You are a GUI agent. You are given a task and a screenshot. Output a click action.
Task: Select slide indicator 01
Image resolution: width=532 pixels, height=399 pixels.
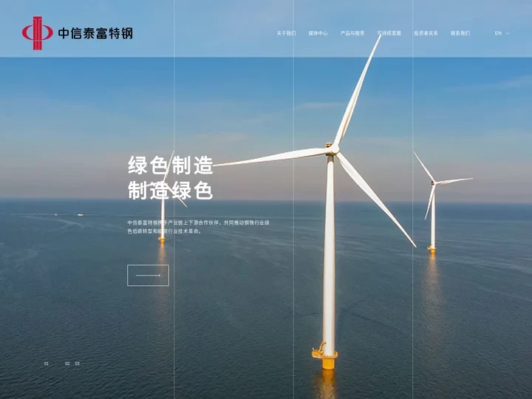coord(47,364)
